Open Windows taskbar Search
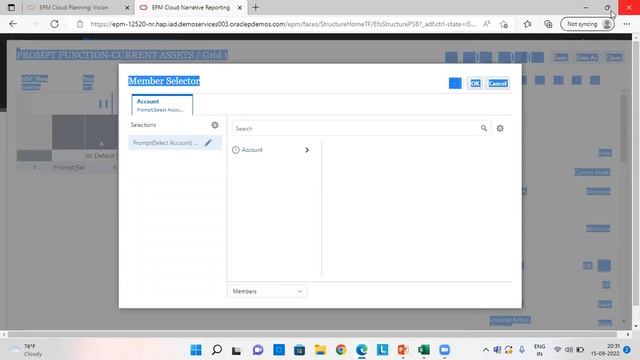The image size is (640, 360). (217, 350)
